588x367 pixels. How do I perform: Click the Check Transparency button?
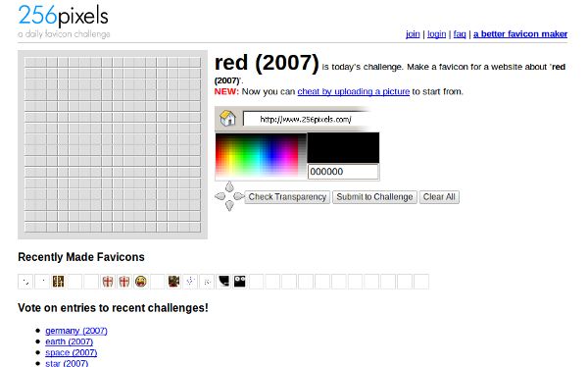[287, 197]
